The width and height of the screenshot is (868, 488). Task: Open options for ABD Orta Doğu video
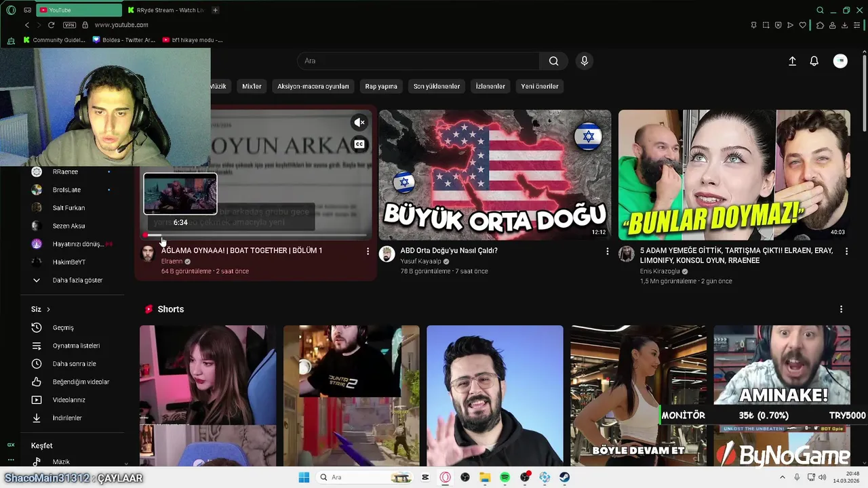(x=608, y=251)
